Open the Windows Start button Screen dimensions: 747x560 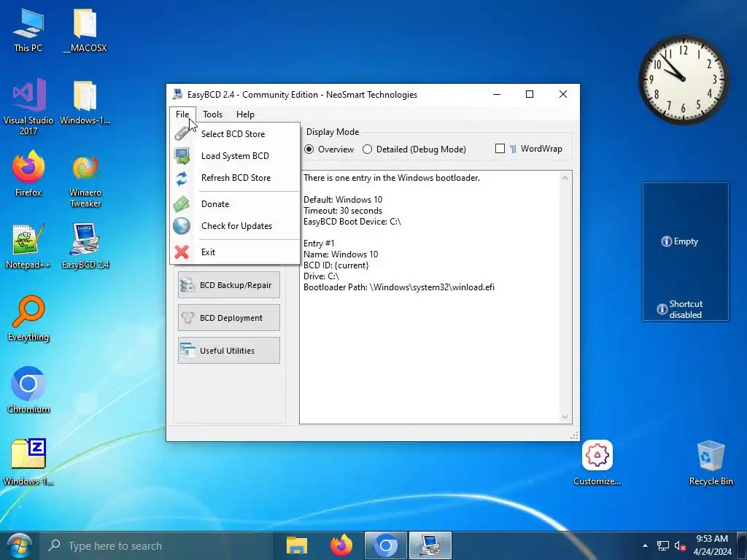pos(18,545)
